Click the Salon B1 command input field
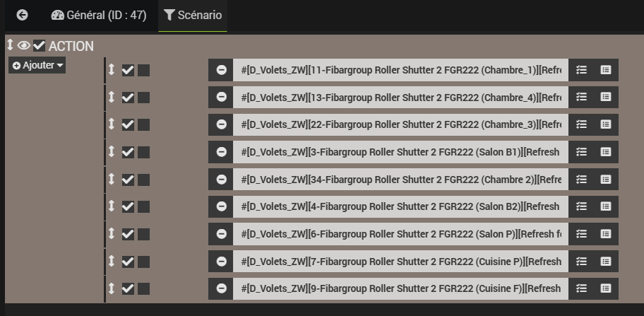The image size is (644, 316). click(400, 152)
